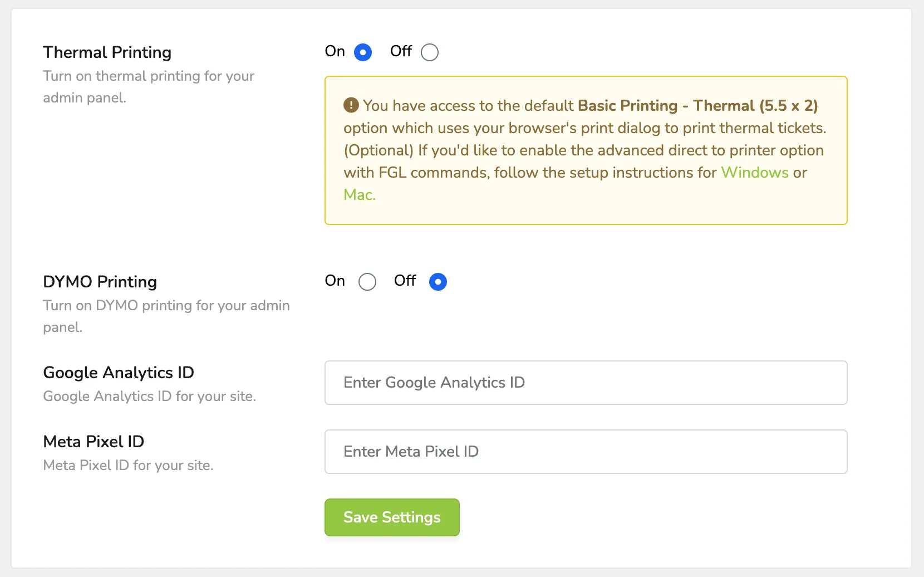Save Settings with the green button

tap(392, 517)
